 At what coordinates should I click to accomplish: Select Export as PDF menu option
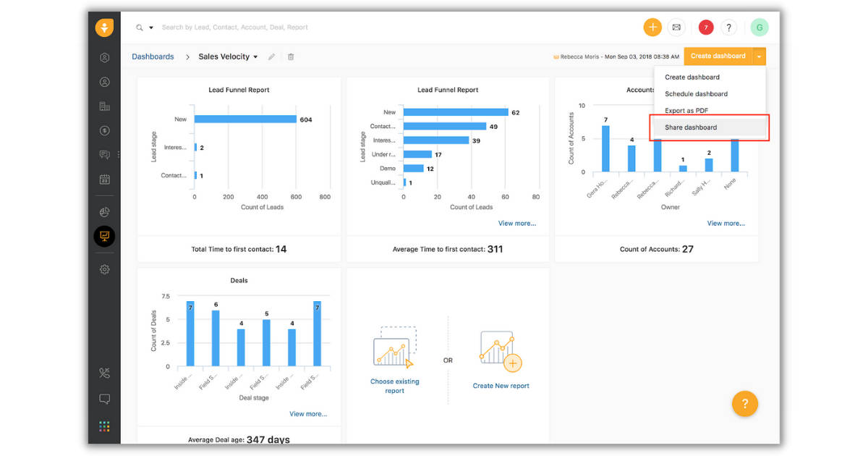point(684,110)
